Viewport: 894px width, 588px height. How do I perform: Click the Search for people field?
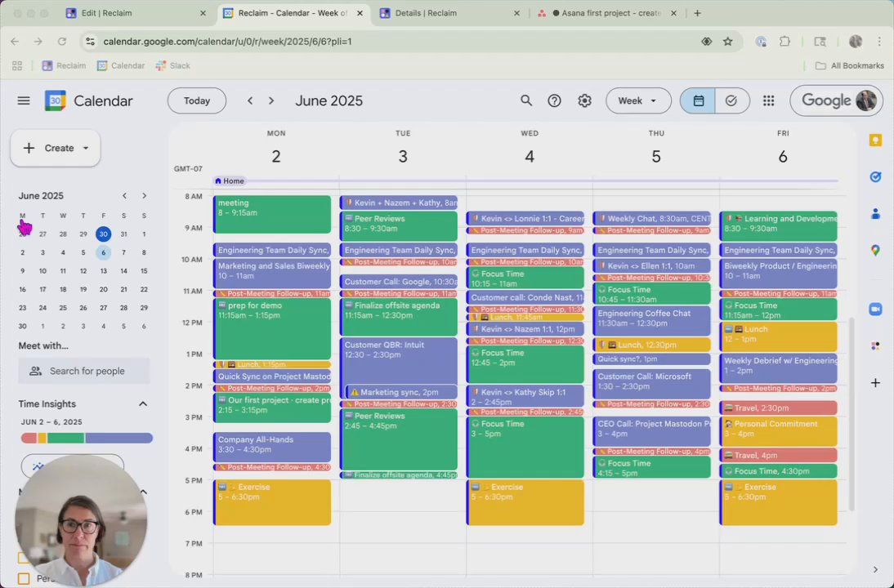[x=84, y=371]
